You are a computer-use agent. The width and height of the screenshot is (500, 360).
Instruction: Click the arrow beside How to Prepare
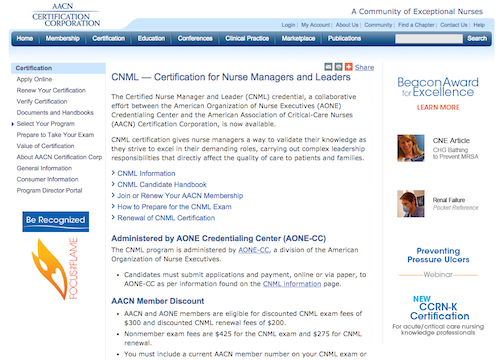[113, 206]
